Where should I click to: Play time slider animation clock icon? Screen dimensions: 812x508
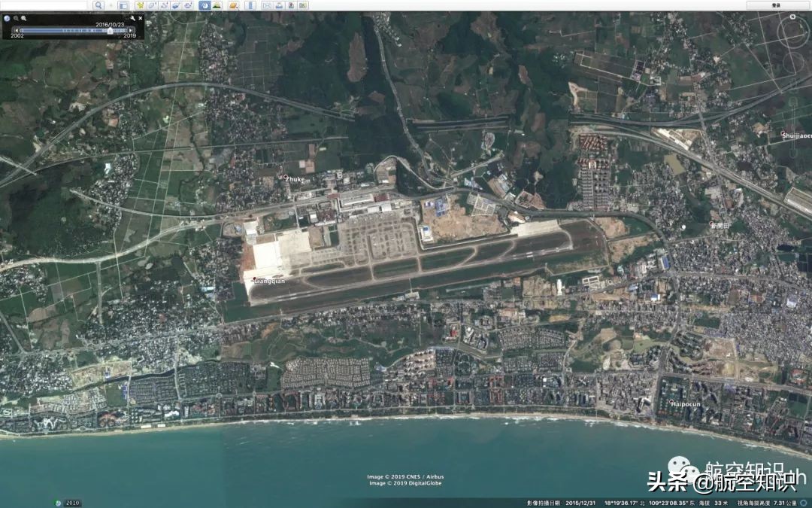[7, 18]
